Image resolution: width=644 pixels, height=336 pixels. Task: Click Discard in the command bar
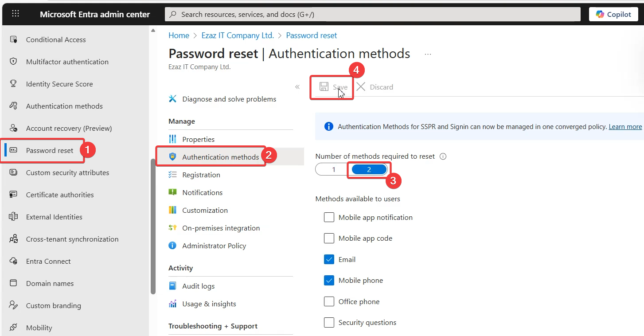(375, 87)
